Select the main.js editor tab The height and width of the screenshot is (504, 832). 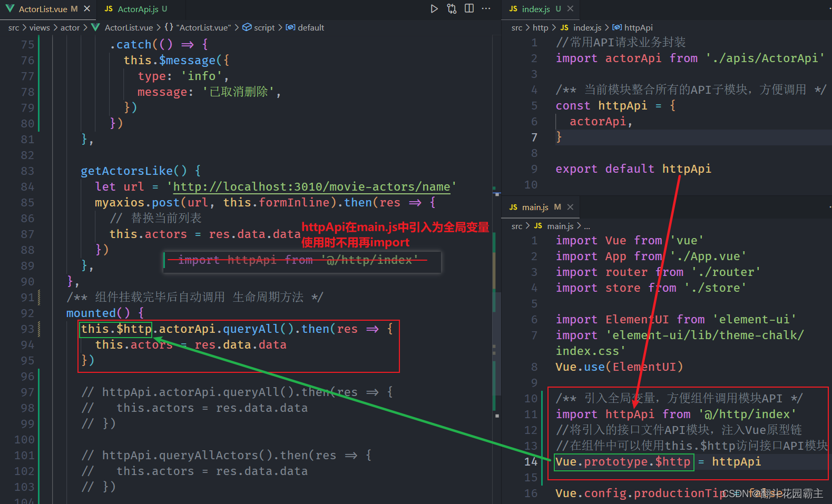[x=541, y=207]
